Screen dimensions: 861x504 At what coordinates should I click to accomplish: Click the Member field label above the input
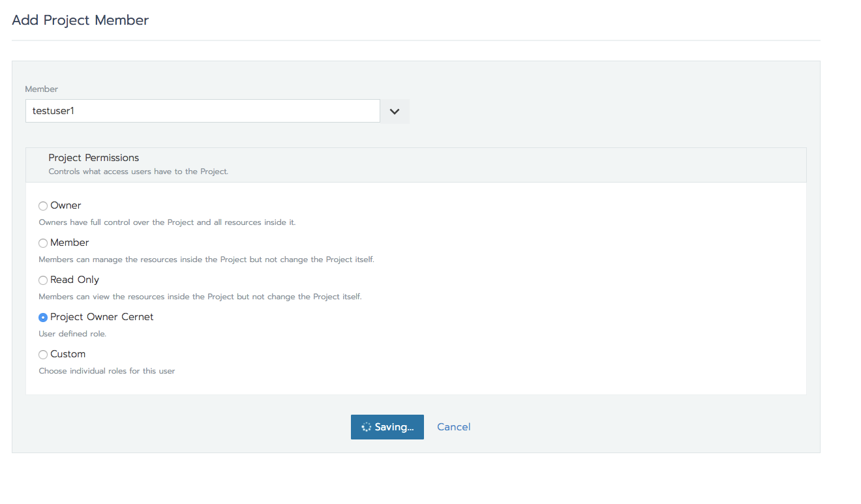[42, 89]
